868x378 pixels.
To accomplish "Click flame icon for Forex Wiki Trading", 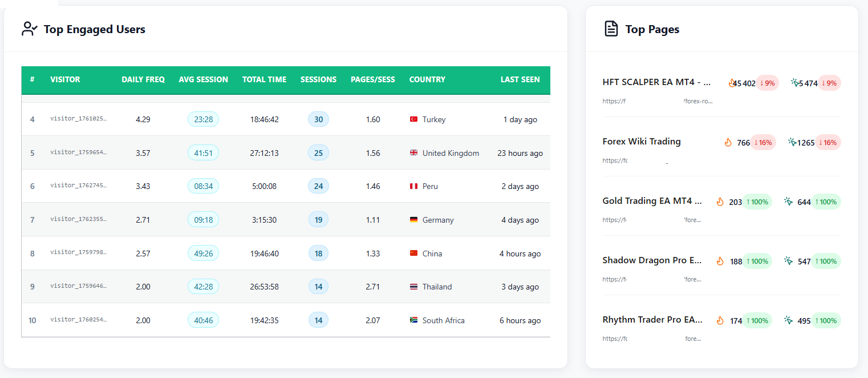I will (728, 143).
